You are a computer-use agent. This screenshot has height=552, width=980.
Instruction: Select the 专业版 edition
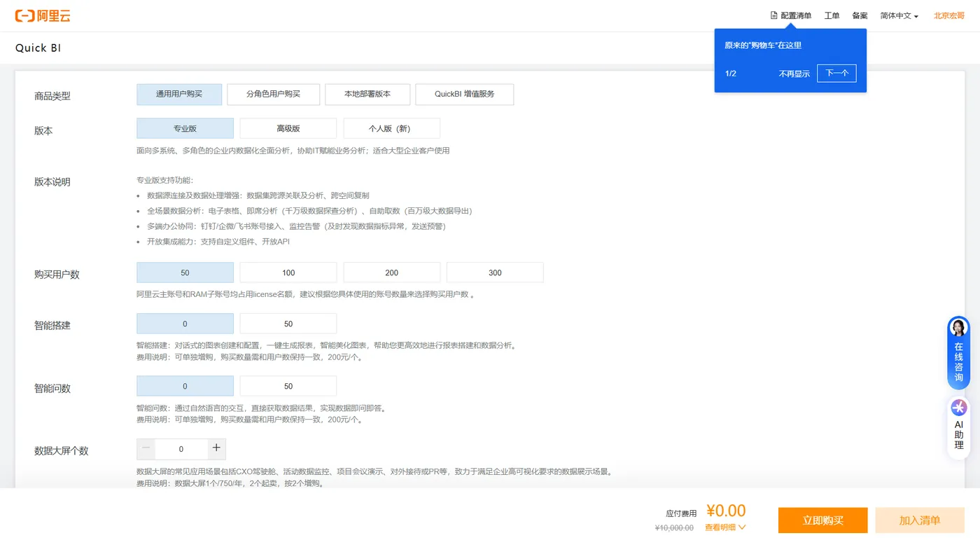(x=185, y=128)
